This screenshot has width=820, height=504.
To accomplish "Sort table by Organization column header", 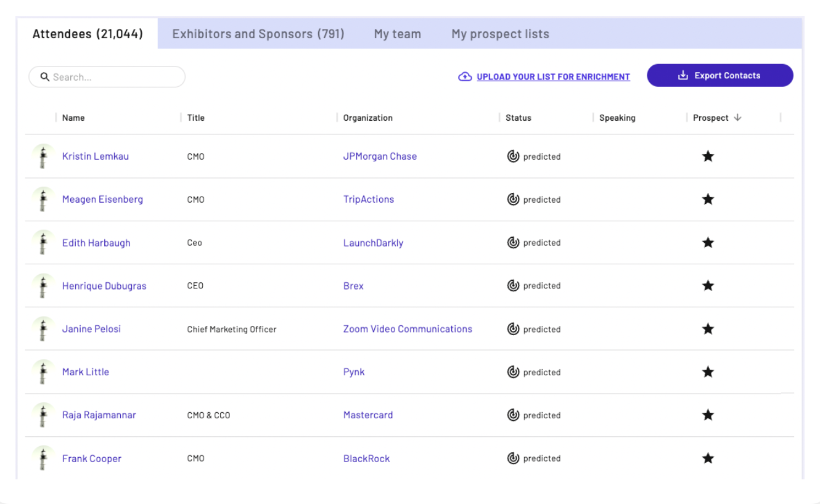I will coord(367,118).
